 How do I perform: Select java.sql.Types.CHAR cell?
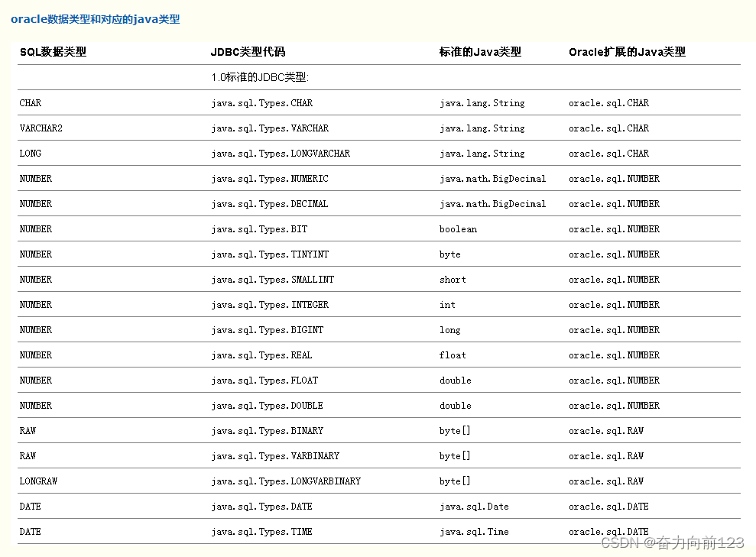(261, 103)
